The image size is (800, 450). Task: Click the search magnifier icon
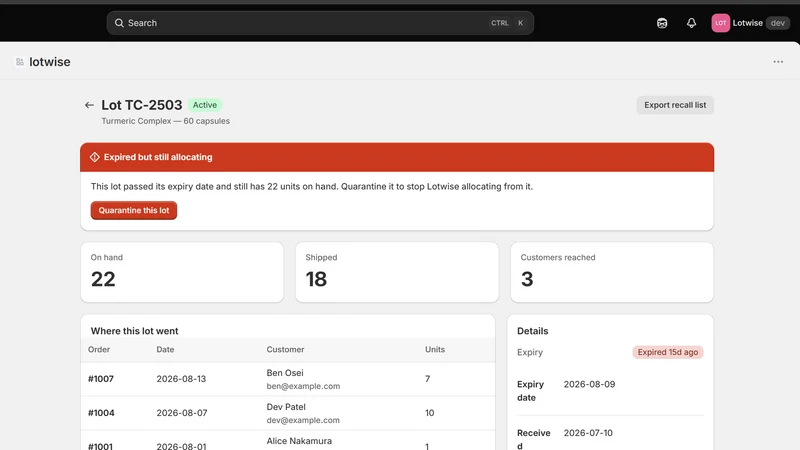point(119,23)
